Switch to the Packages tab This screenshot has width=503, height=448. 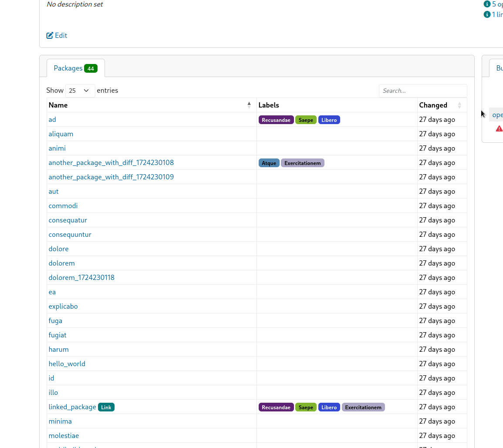coord(68,68)
